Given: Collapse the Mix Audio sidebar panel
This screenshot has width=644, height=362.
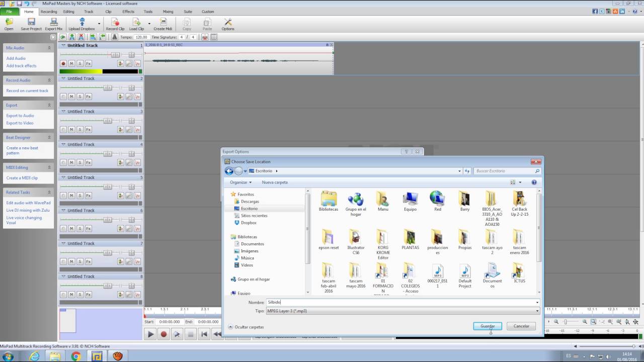Looking at the screenshot, I should pyautogui.click(x=49, y=48).
